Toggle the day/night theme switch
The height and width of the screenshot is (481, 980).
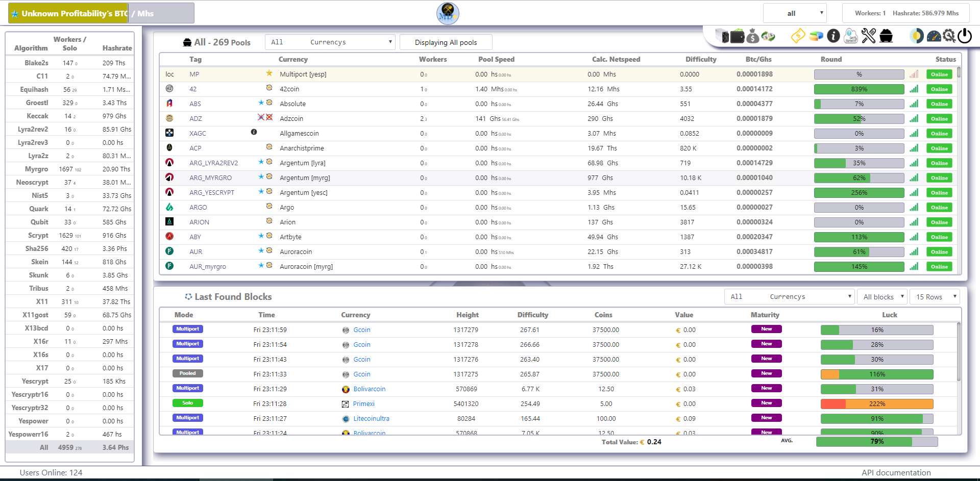click(917, 36)
